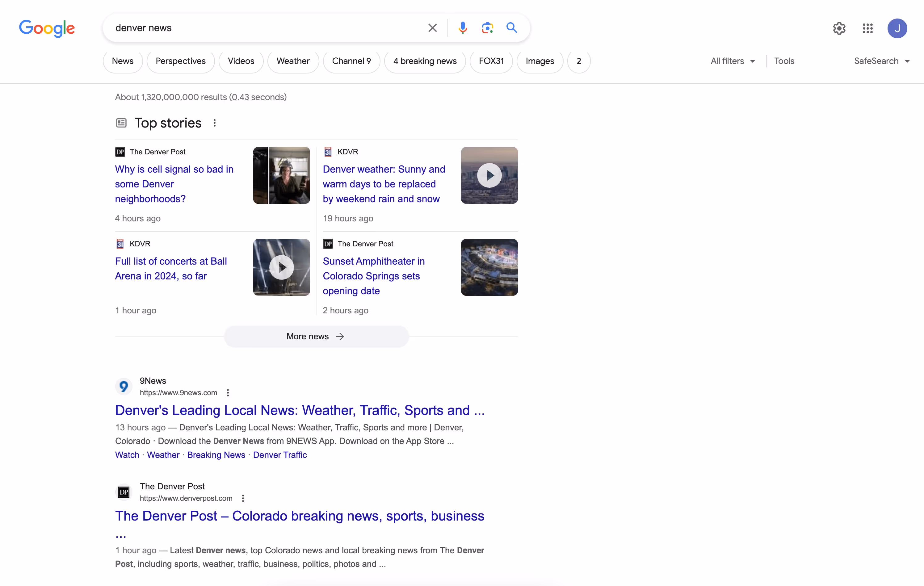Open Google Lens image search icon

487,27
